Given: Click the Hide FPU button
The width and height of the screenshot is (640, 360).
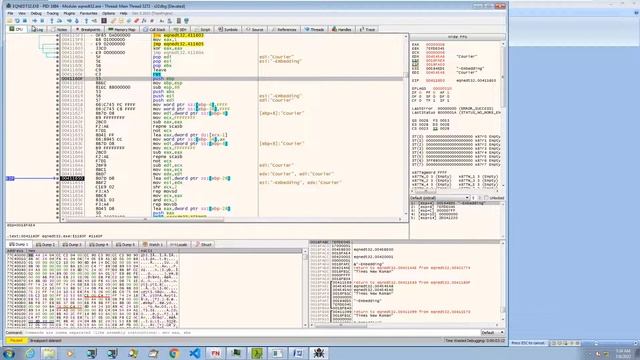Looking at the screenshot, I should [457, 37].
